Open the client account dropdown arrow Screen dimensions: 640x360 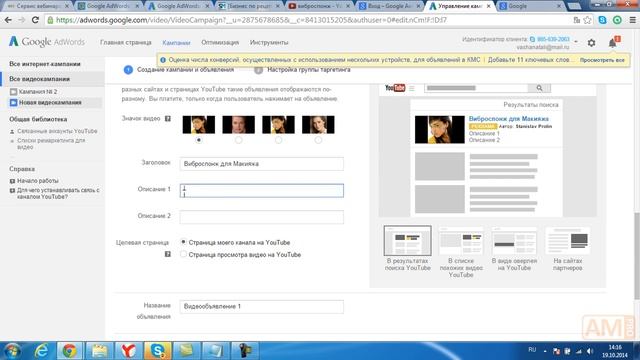click(x=576, y=41)
